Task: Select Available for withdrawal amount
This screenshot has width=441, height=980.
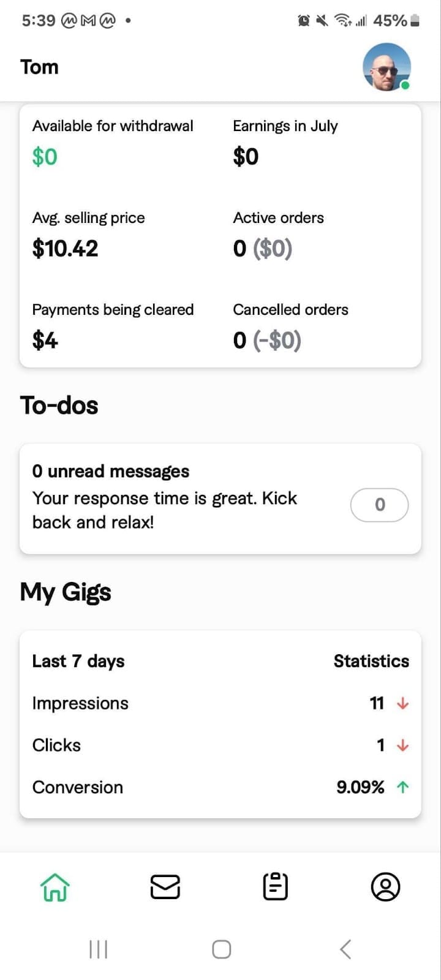Action: [x=45, y=157]
